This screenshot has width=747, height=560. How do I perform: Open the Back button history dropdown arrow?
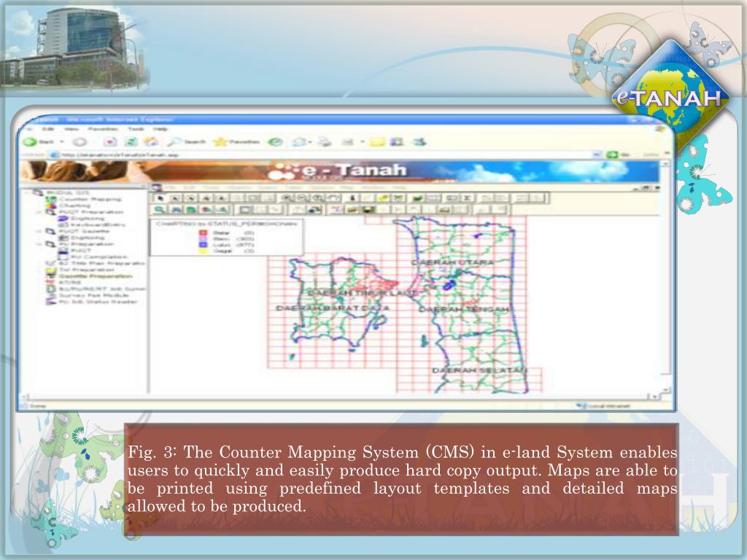point(61,141)
